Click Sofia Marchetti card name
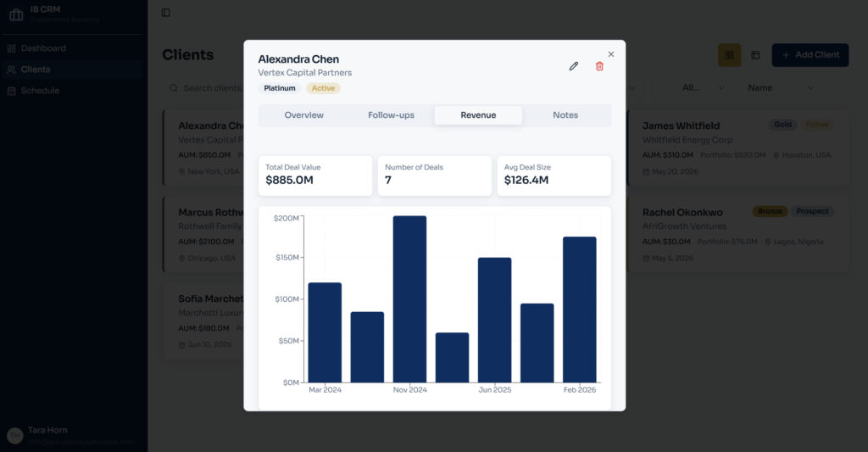Screen dimensions: 868x452 (211, 299)
